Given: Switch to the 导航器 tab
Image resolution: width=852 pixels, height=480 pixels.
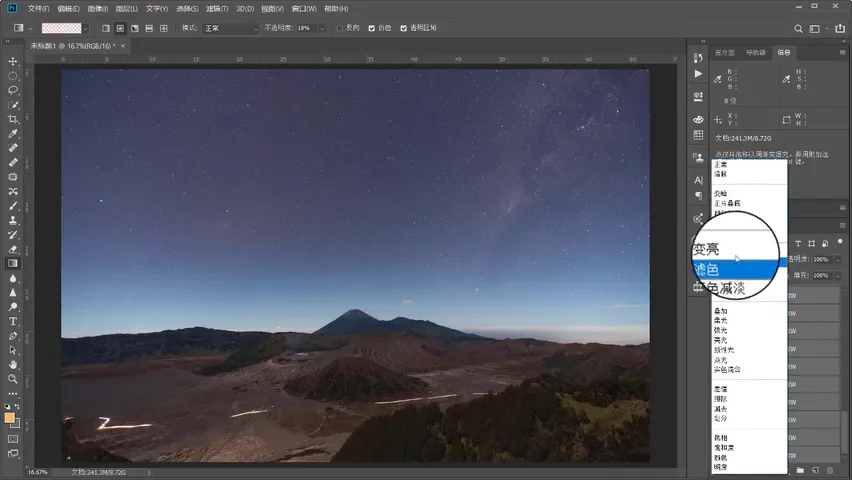Looking at the screenshot, I should (756, 53).
